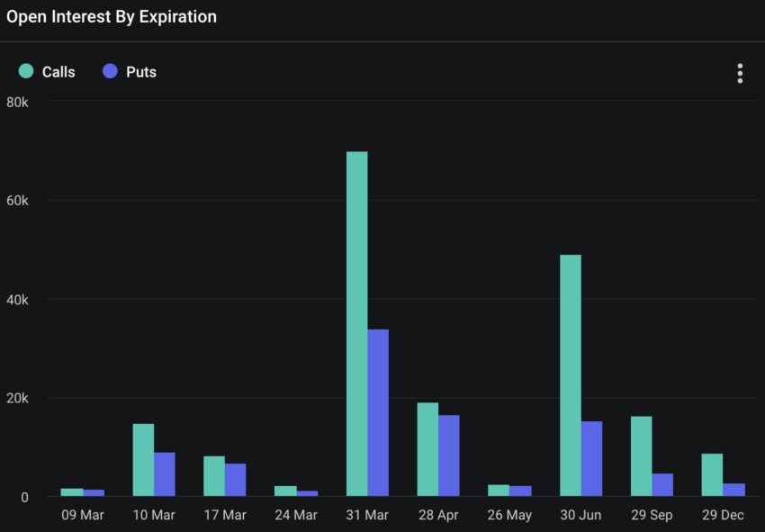Screen dimensions: 765x532
Task: Click the 31 Mar axis label
Action: click(x=367, y=515)
